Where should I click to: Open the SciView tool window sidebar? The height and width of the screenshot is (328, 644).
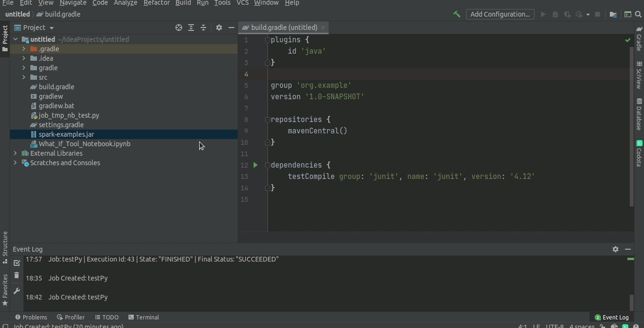639,75
